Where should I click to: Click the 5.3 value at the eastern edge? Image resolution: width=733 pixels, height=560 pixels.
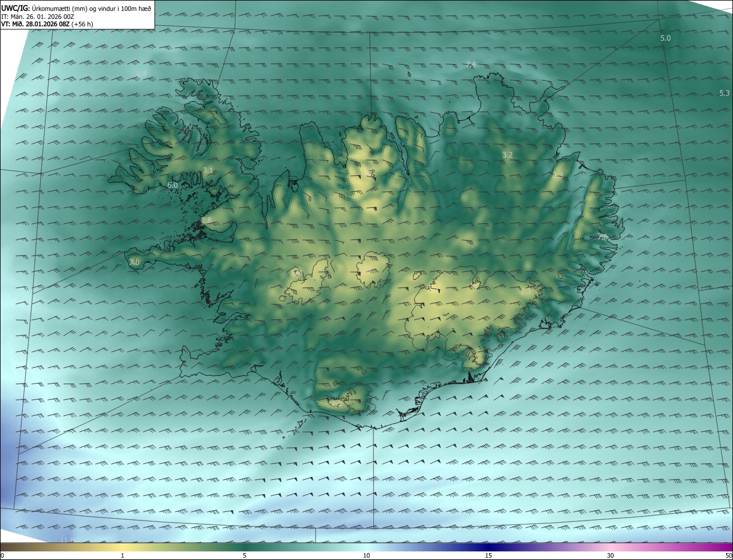[724, 93]
